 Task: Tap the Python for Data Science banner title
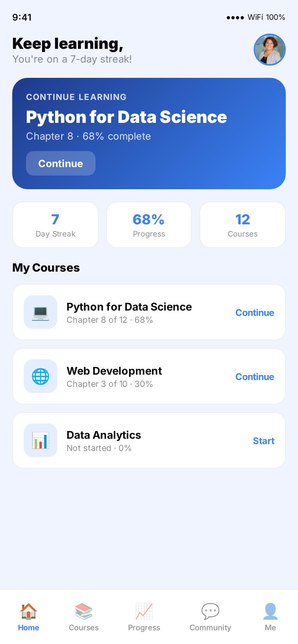[x=126, y=117]
